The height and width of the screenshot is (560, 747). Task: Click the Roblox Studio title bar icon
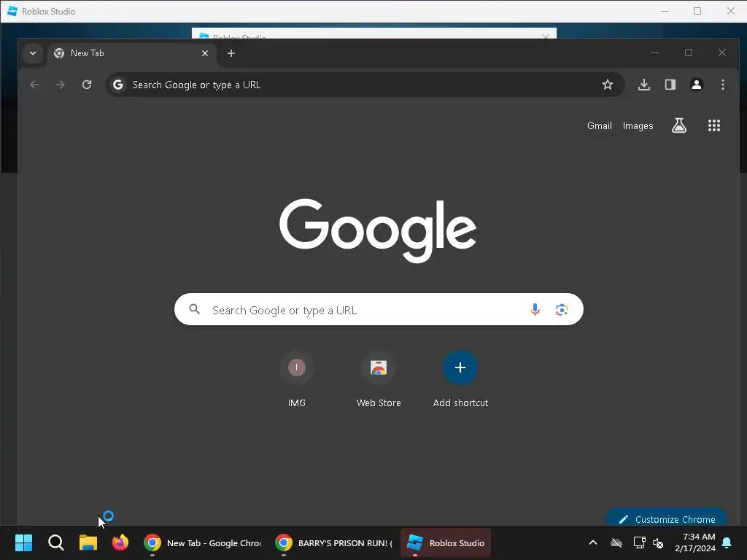click(12, 11)
